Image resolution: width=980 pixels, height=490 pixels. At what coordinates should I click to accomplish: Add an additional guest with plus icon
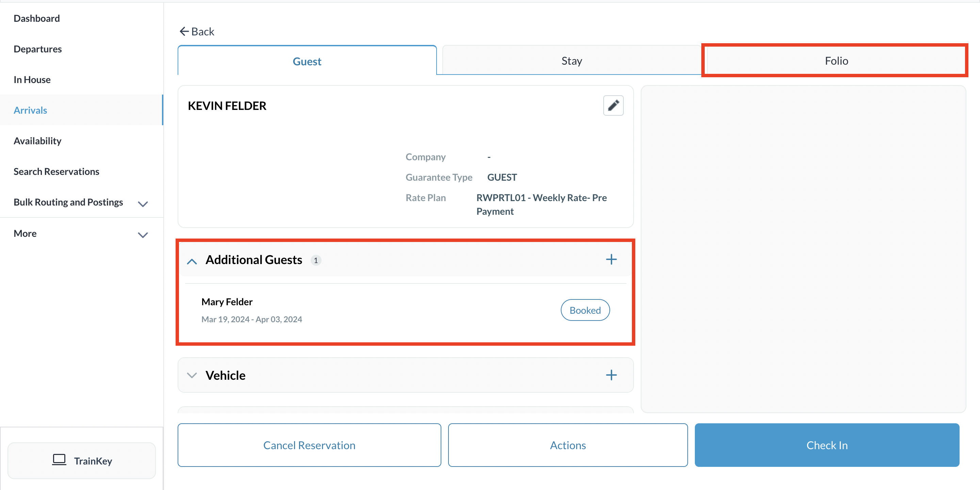coord(611,259)
